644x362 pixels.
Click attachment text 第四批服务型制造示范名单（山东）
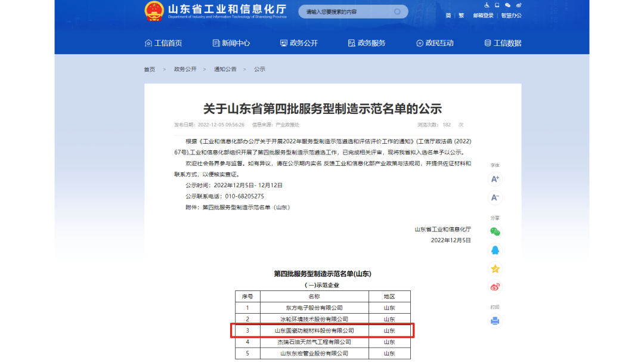tap(246, 208)
